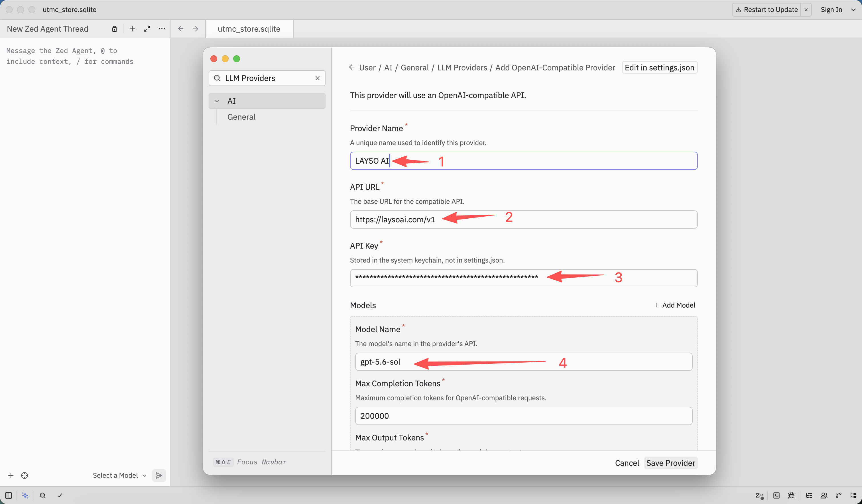Image resolution: width=862 pixels, height=504 pixels.
Task: Clear the LLM Providers search field
Action: (x=318, y=78)
